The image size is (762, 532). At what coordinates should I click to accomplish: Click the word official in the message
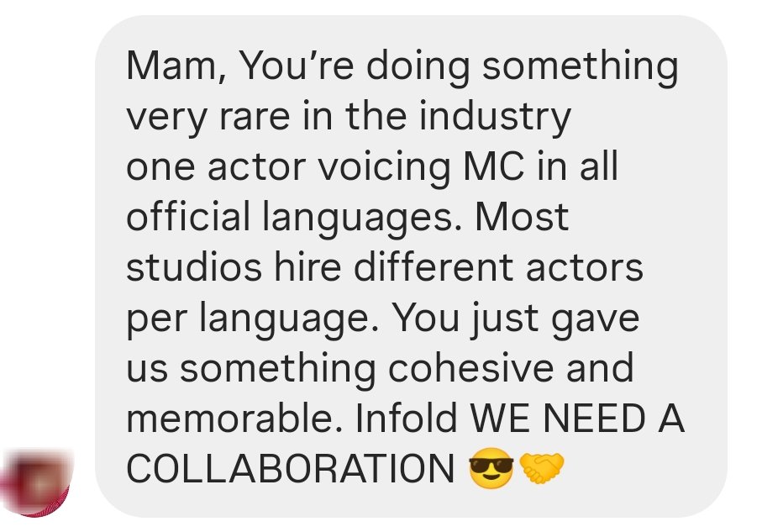(x=188, y=216)
